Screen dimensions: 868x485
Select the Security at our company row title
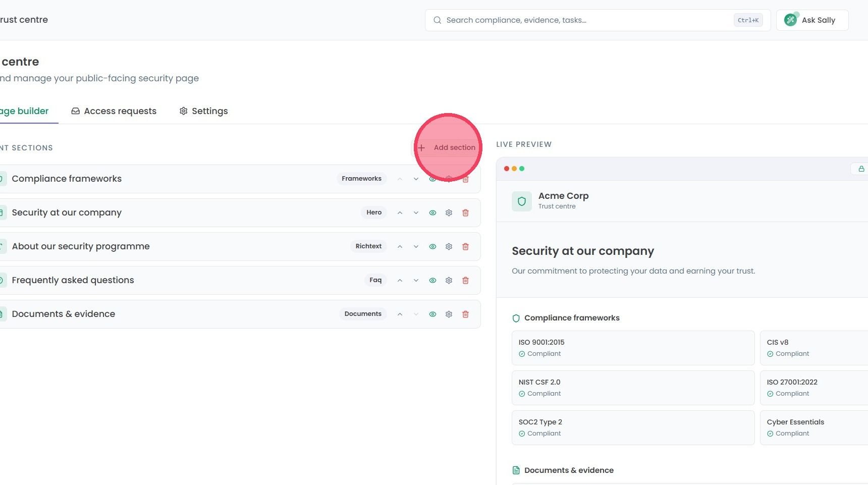[67, 212]
